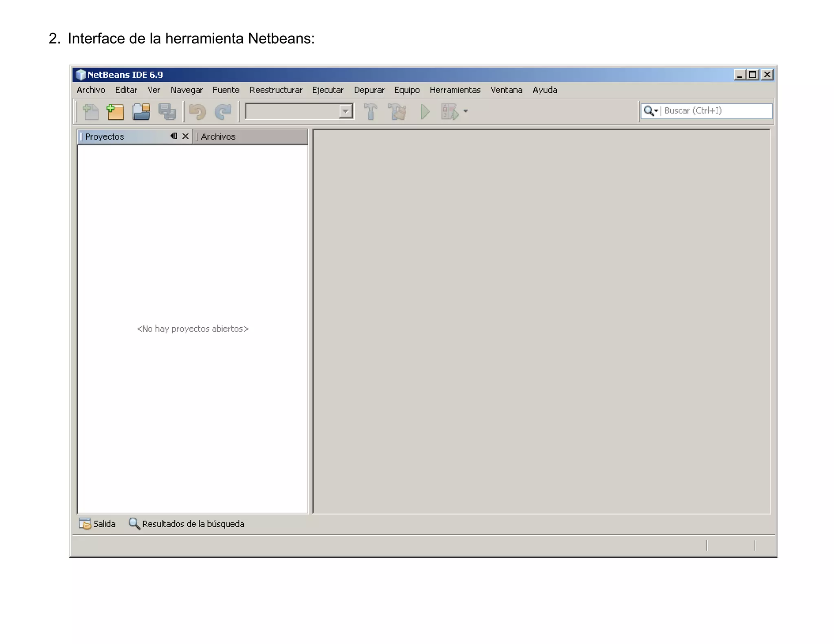
Task: Click the green Run Project icon
Action: (425, 112)
